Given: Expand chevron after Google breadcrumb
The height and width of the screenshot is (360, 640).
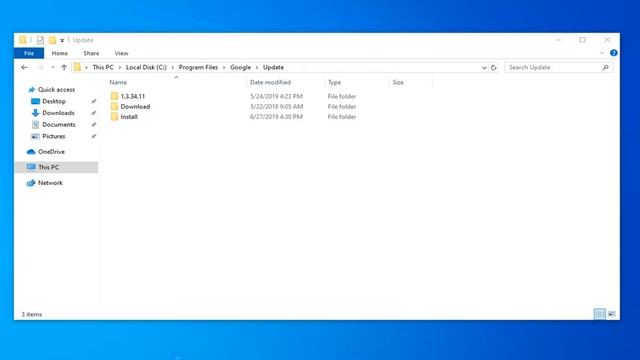Looking at the screenshot, I should coord(257,67).
